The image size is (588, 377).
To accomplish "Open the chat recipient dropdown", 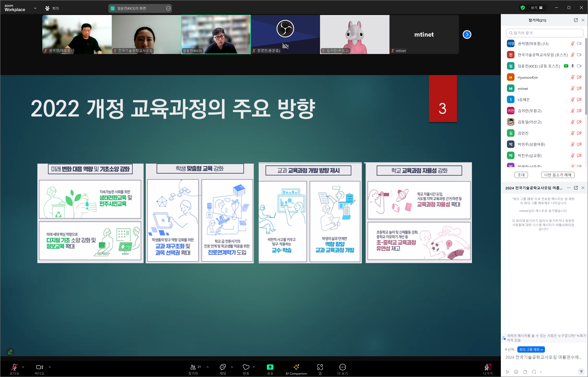I will 531,349.
